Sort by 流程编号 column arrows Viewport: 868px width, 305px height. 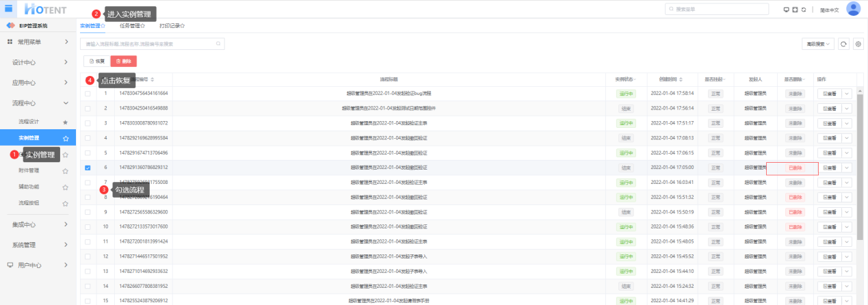(x=153, y=79)
